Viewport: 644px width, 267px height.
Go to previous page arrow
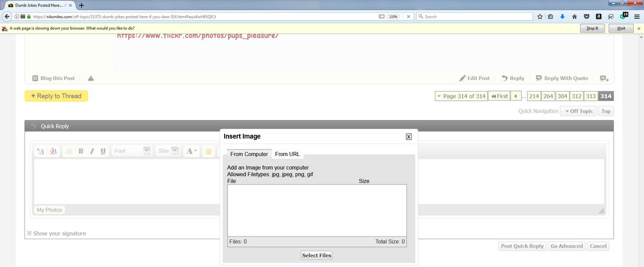515,96
